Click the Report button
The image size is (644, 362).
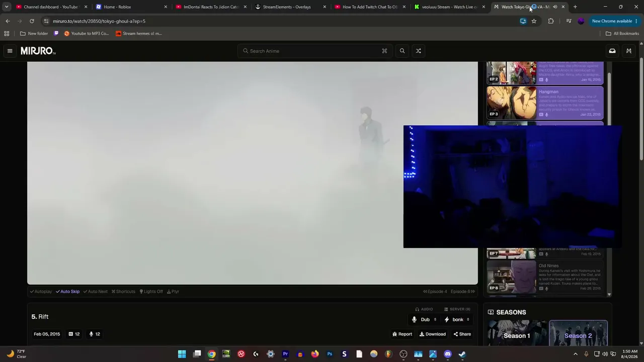pos(402,334)
